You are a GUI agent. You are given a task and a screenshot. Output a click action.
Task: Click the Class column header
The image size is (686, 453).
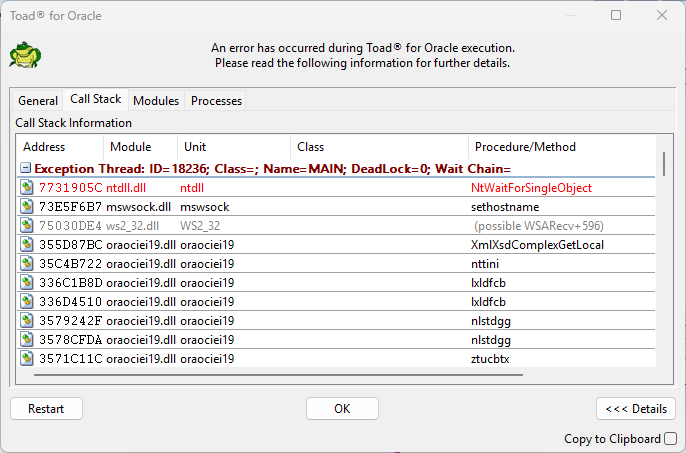click(379, 147)
